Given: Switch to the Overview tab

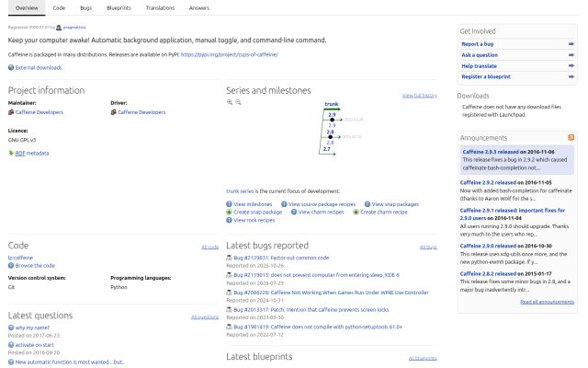Looking at the screenshot, I should pyautogui.click(x=27, y=8).
